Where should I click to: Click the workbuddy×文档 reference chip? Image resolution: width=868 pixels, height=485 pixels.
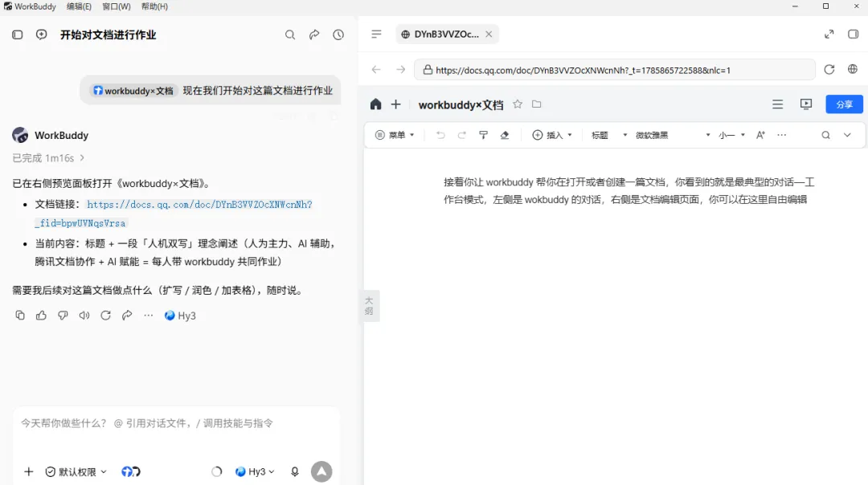(x=133, y=91)
